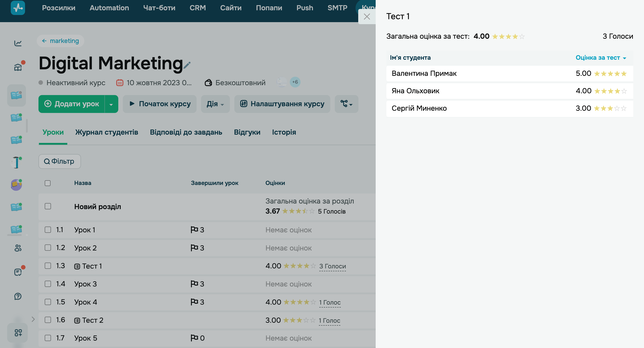
Task: Click the school building sidebar icon
Action: coord(18,67)
